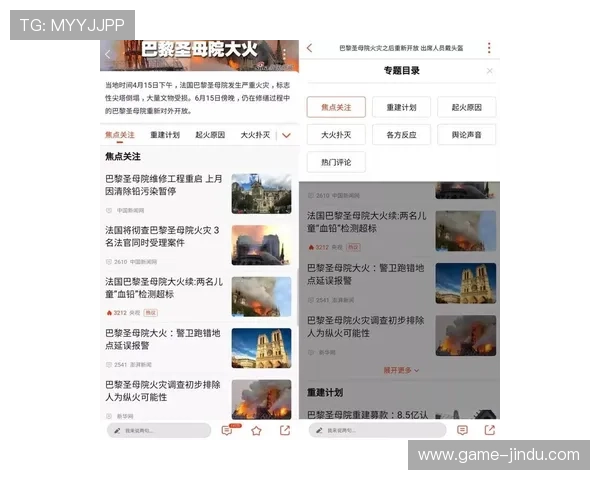Select 焦点关注 in the 专题目录 grid
The image size is (600, 480).
[x=336, y=107]
